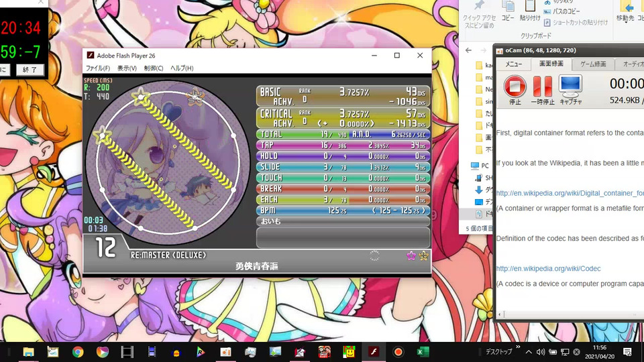Select the Flash Player taskbar icon
The width and height of the screenshot is (644, 362).
click(x=374, y=352)
